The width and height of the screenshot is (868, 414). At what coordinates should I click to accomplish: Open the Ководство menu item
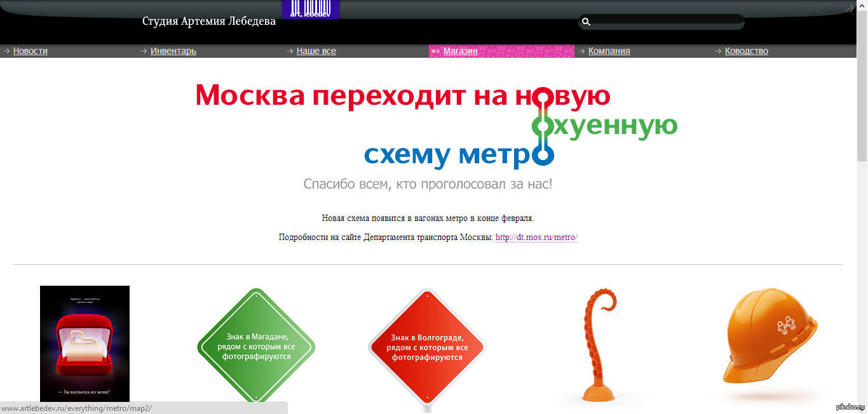(747, 51)
